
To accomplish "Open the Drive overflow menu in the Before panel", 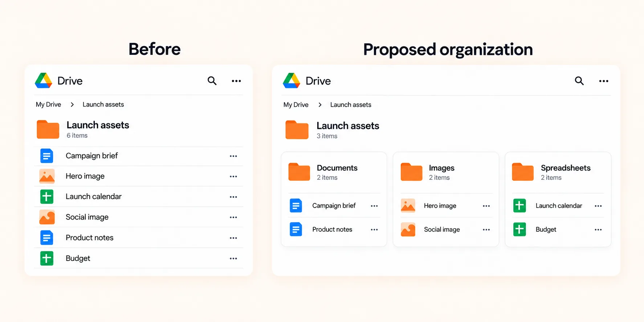I will pos(236,81).
